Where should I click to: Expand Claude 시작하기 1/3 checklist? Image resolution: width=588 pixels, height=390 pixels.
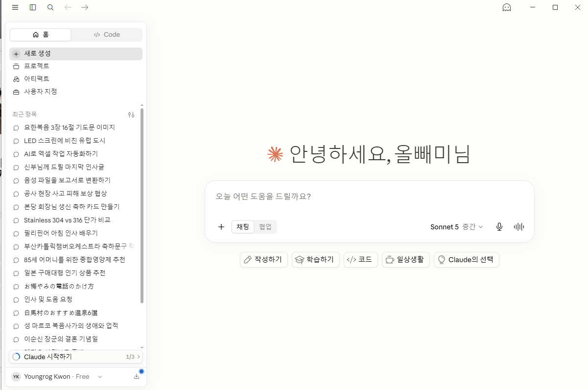pyautogui.click(x=76, y=357)
